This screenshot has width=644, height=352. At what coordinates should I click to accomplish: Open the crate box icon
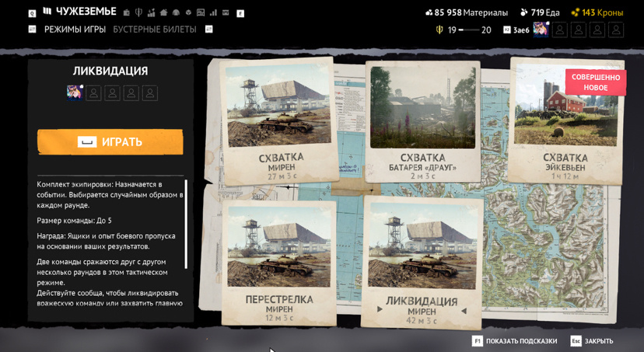[188, 12]
